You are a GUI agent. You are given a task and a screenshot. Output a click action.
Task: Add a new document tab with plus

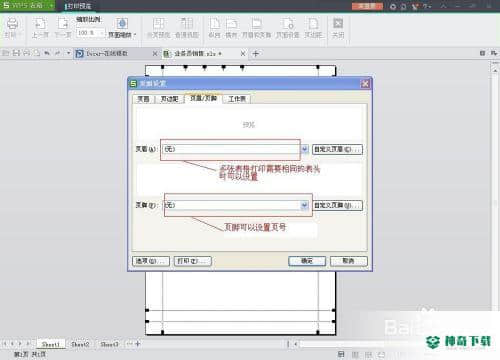(x=256, y=53)
